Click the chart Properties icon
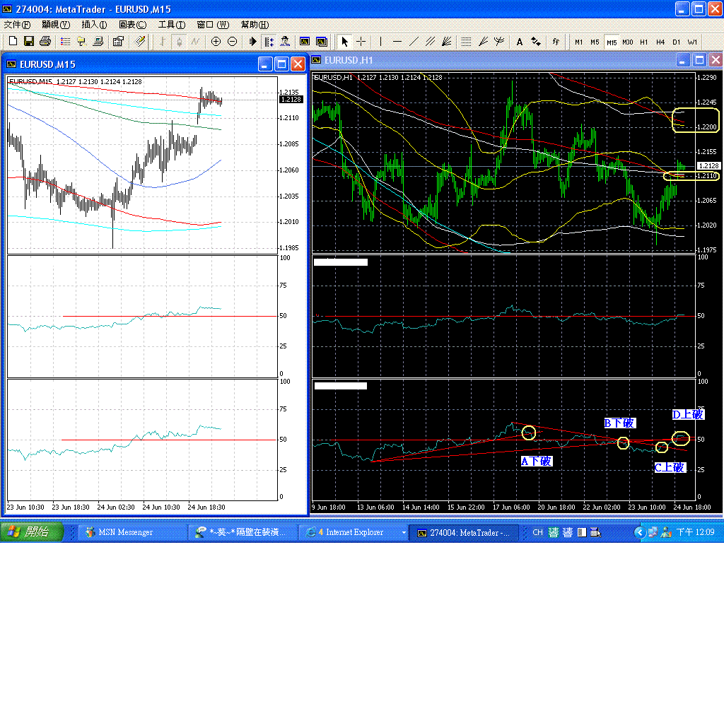724x728 pixels. pos(118,41)
